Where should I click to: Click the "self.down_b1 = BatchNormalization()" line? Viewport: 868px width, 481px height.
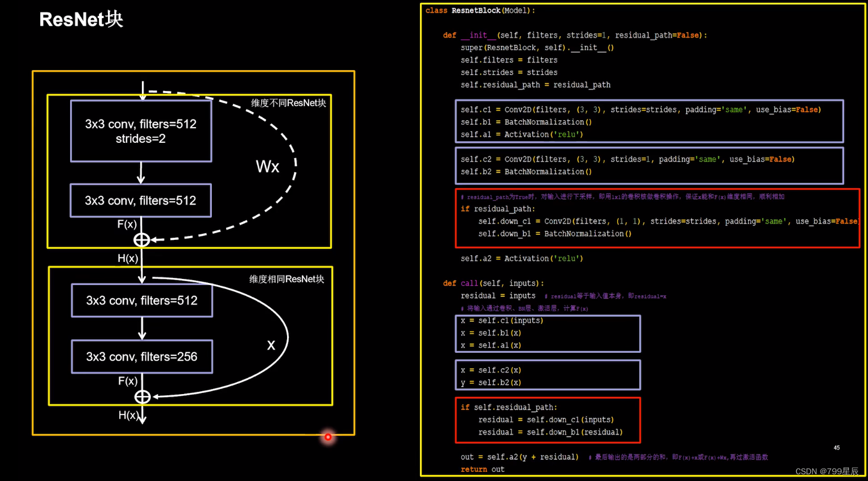click(x=555, y=234)
